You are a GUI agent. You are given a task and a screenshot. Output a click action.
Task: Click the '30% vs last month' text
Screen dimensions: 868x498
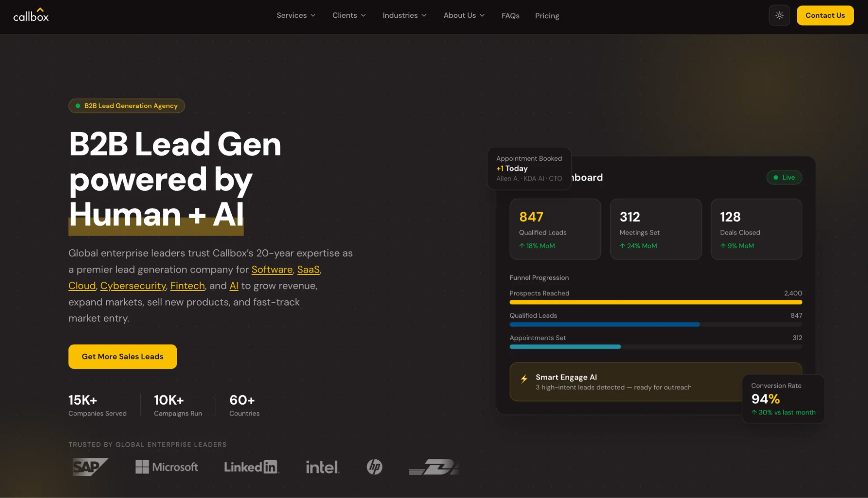(x=783, y=412)
